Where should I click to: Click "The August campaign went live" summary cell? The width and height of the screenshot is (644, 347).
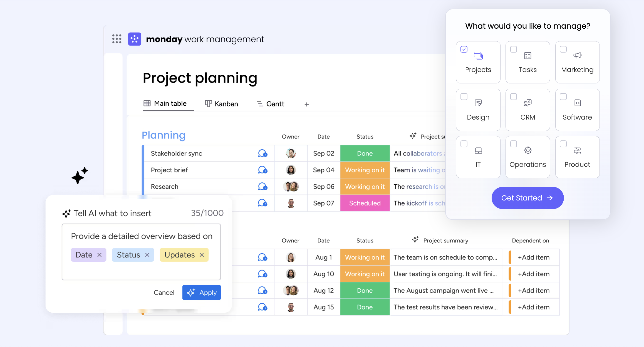coord(446,291)
